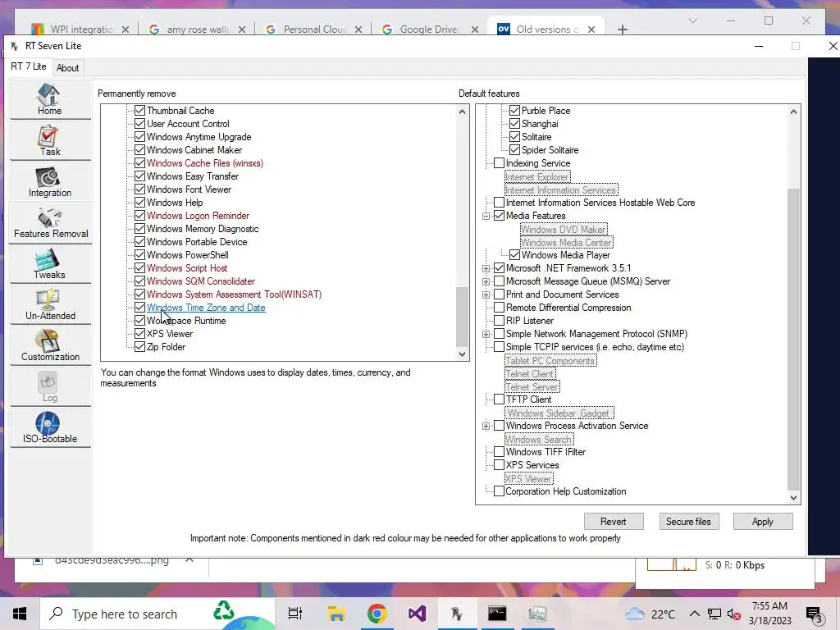Screen dimensions: 840x630
Task: Collapse the Media Features tree node
Action: tap(486, 216)
